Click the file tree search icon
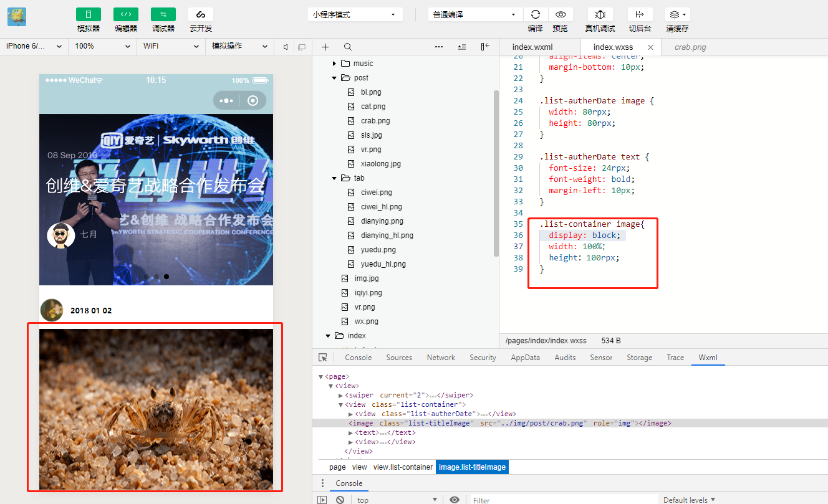The height and width of the screenshot is (504, 828). coord(348,47)
